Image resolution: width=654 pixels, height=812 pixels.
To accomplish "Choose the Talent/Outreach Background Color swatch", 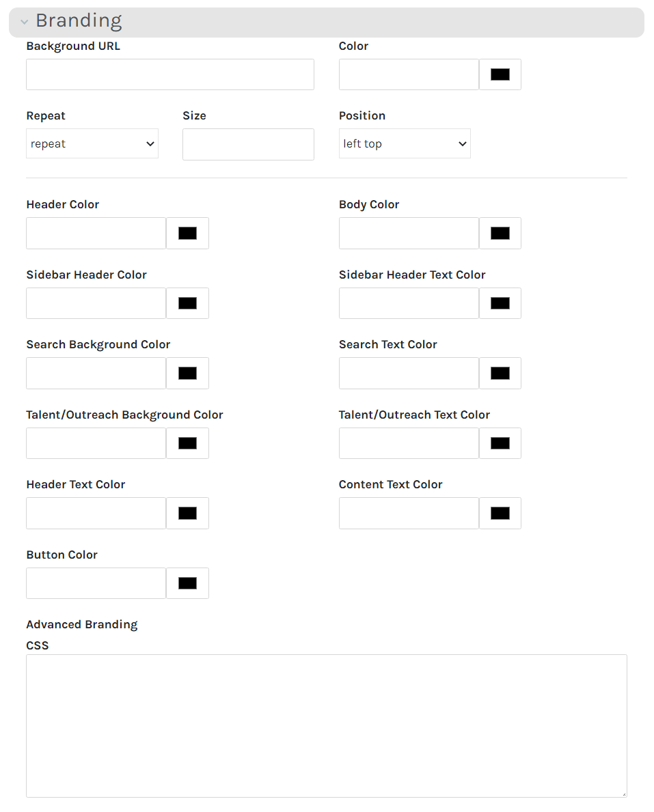I will click(187, 443).
